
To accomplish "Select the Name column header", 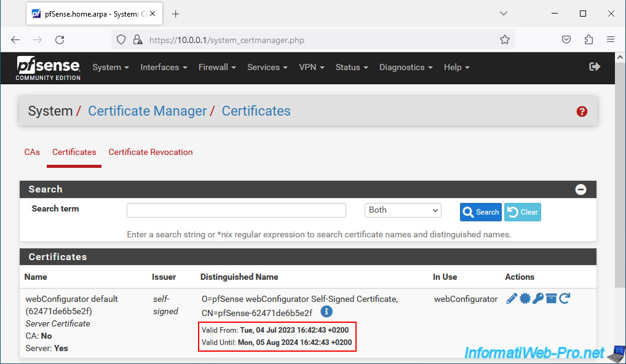I will (36, 277).
